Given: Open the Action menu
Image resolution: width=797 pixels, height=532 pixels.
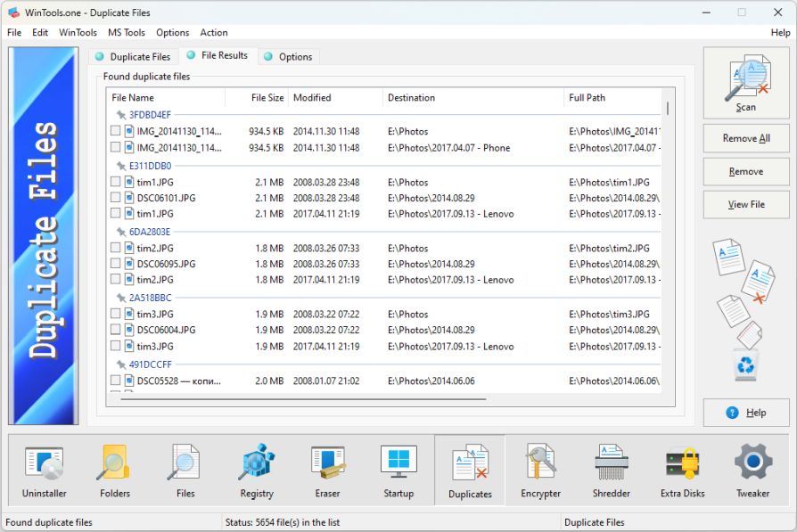Looking at the screenshot, I should [213, 32].
